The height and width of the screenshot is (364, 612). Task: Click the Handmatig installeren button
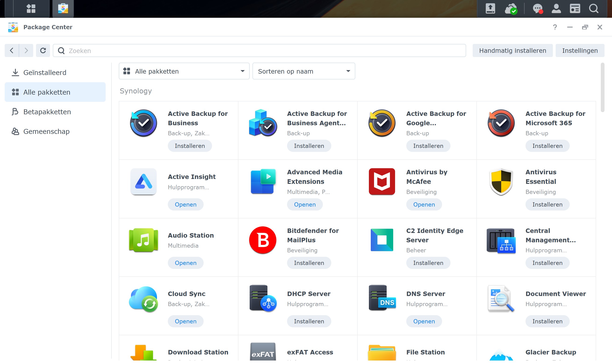click(512, 50)
